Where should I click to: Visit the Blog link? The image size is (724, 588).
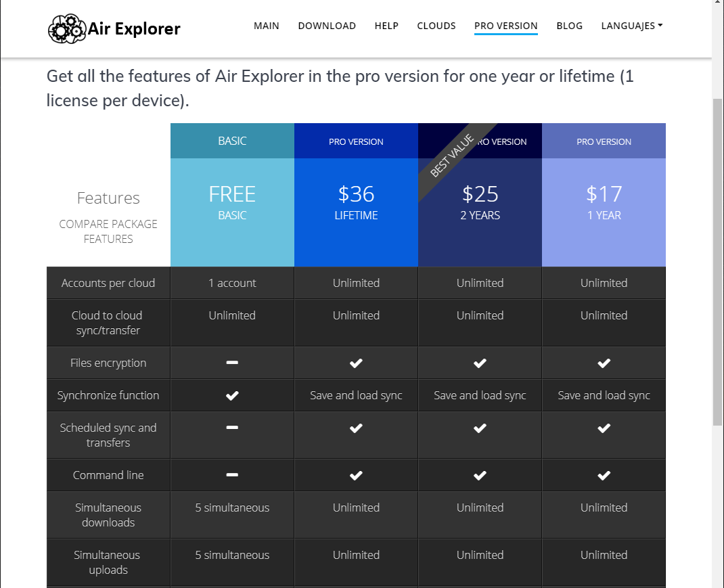(569, 26)
